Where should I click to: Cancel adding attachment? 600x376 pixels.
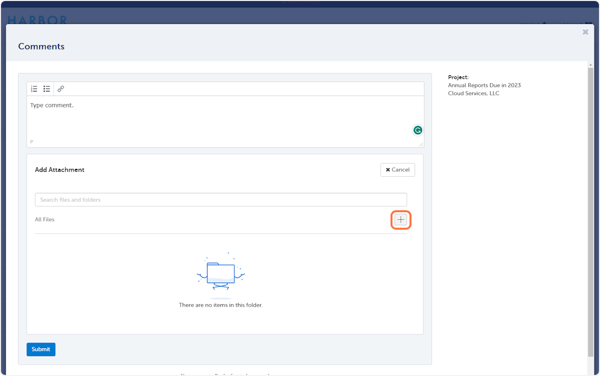[x=398, y=170]
